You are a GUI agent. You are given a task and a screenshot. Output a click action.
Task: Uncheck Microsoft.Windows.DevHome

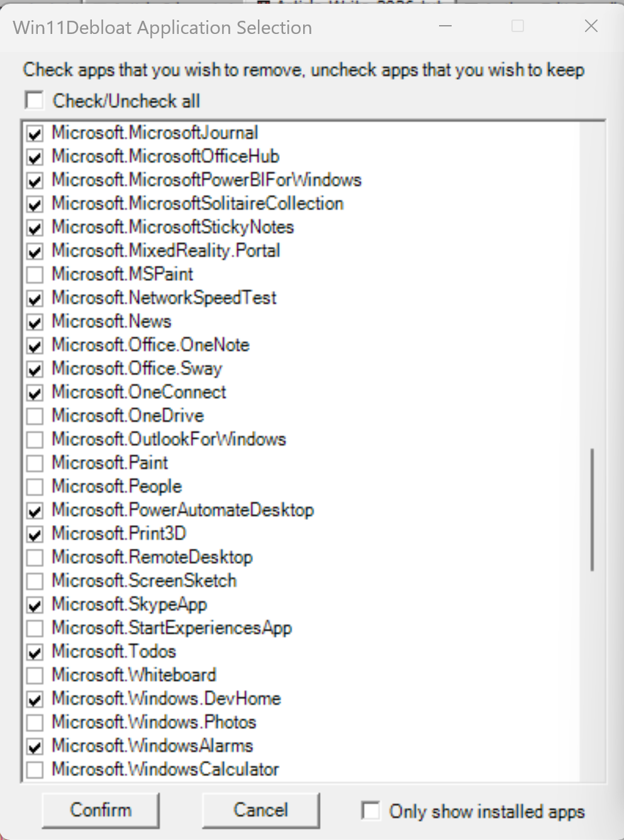tap(35, 700)
